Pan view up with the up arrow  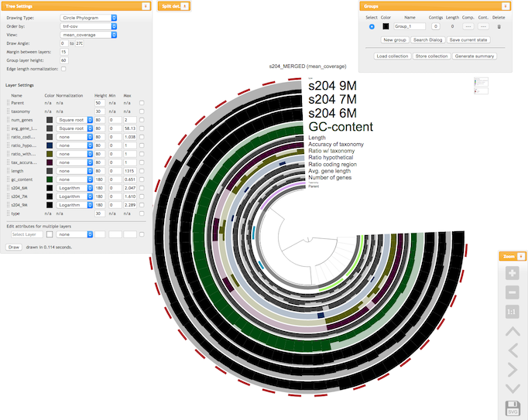(x=513, y=331)
